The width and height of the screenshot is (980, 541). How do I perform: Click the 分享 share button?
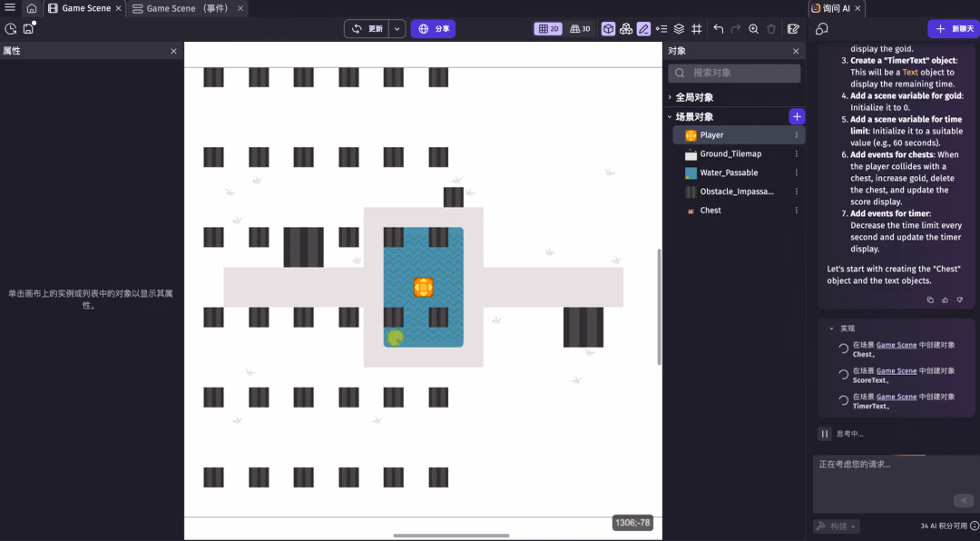433,29
